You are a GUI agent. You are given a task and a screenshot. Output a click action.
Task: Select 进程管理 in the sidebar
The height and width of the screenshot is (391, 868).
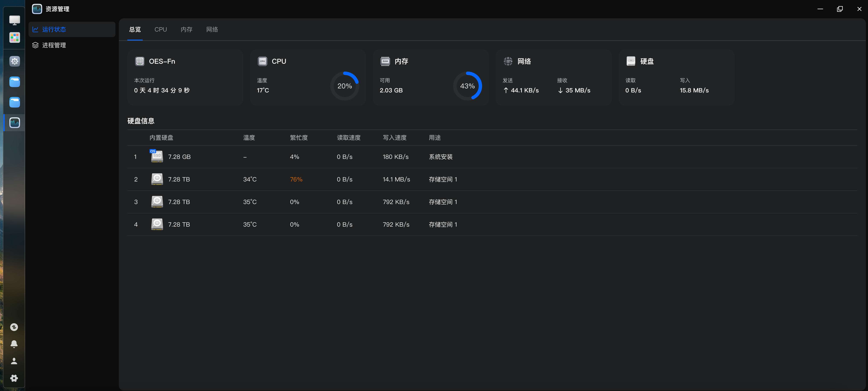pyautogui.click(x=54, y=45)
